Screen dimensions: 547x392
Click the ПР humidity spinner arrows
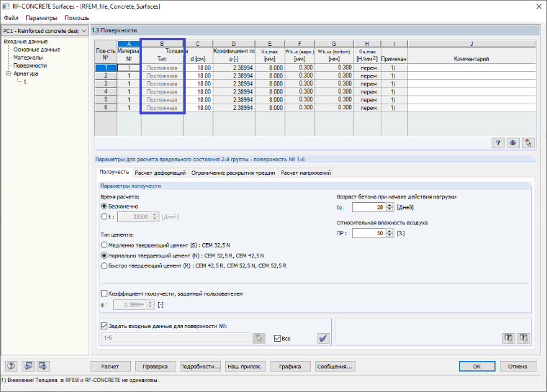coord(389,233)
